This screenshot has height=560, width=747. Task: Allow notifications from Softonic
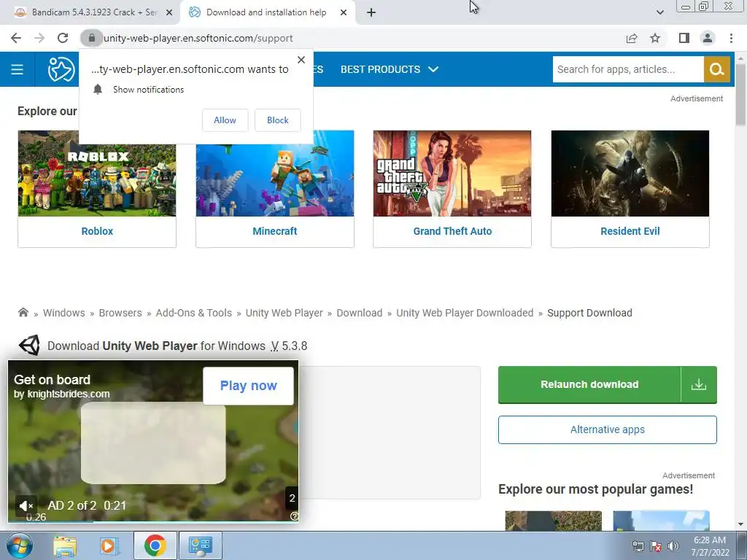[x=225, y=120]
